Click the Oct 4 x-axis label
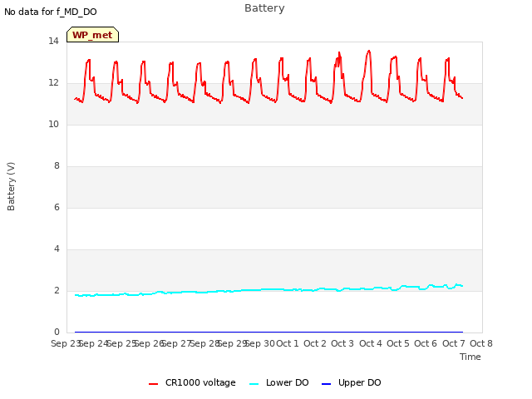The height and width of the screenshot is (399, 532). click(371, 343)
